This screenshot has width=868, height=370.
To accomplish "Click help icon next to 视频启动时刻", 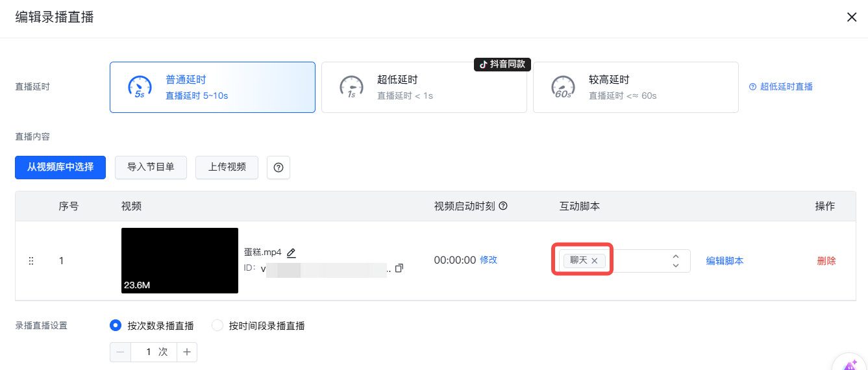I will coord(502,206).
